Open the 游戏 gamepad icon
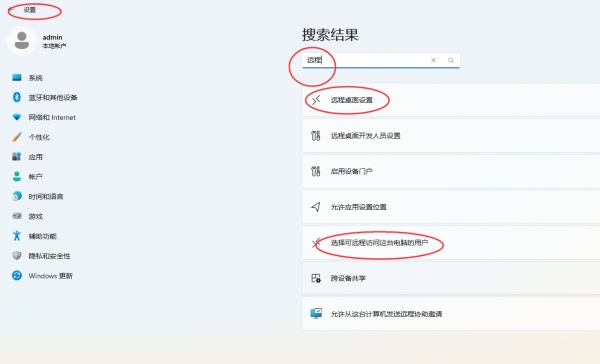Viewport: 600px width, 364px height. pos(17,216)
